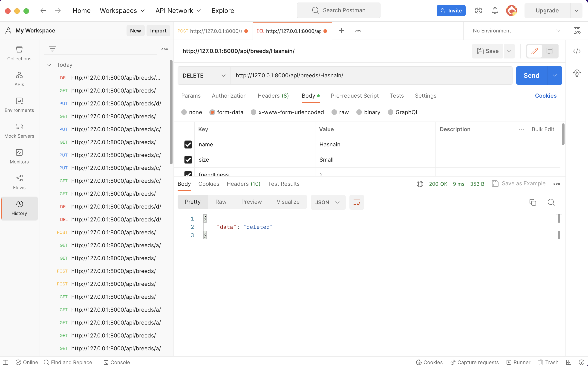Open the DELETE method dropdown
The image size is (588, 366).
204,76
